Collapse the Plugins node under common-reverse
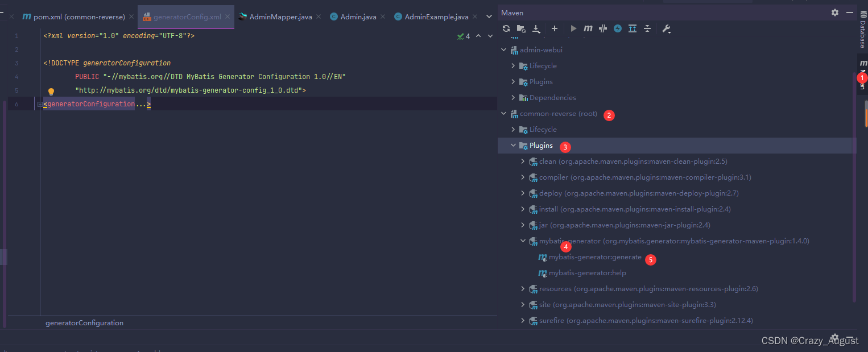Viewport: 868px width, 352px height. (513, 145)
